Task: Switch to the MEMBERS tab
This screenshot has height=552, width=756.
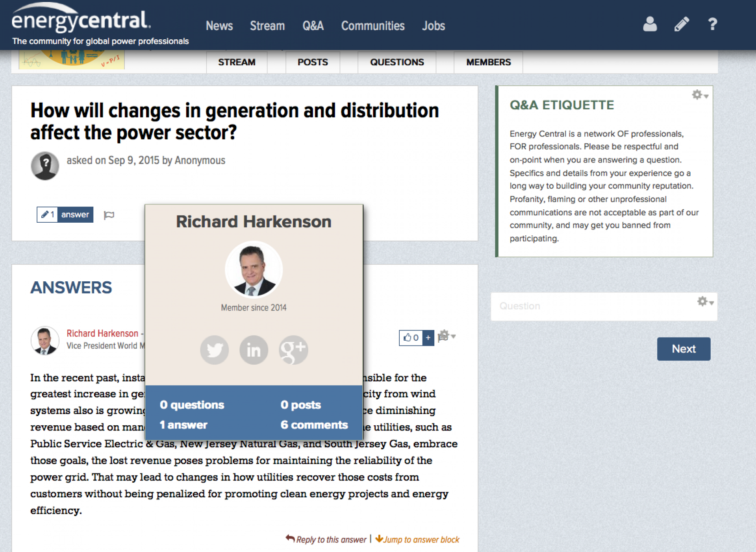Action: [488, 62]
